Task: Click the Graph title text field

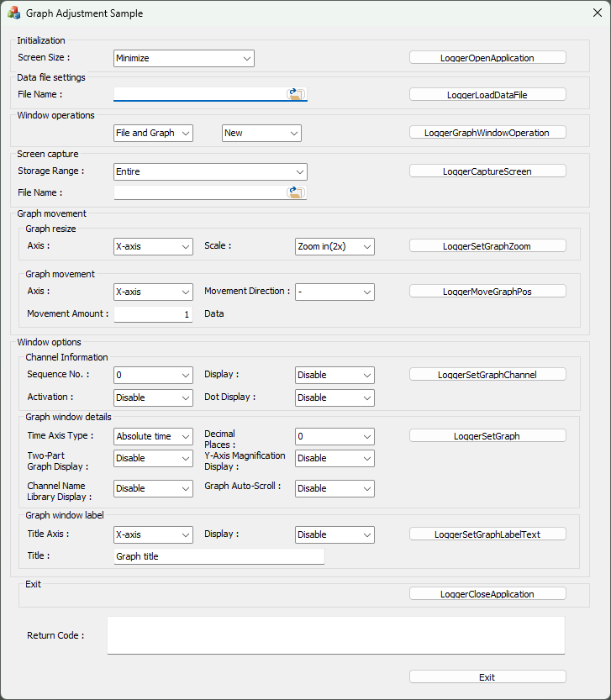Action: point(219,556)
